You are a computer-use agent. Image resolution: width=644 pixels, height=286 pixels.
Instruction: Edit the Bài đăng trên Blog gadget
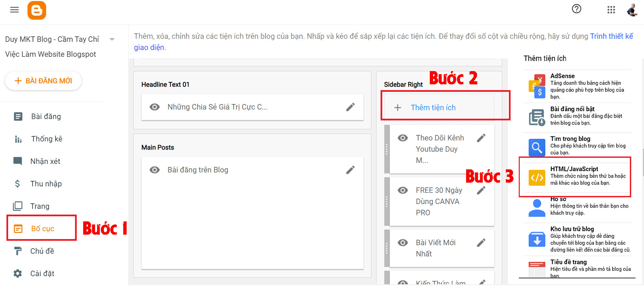pyautogui.click(x=350, y=170)
